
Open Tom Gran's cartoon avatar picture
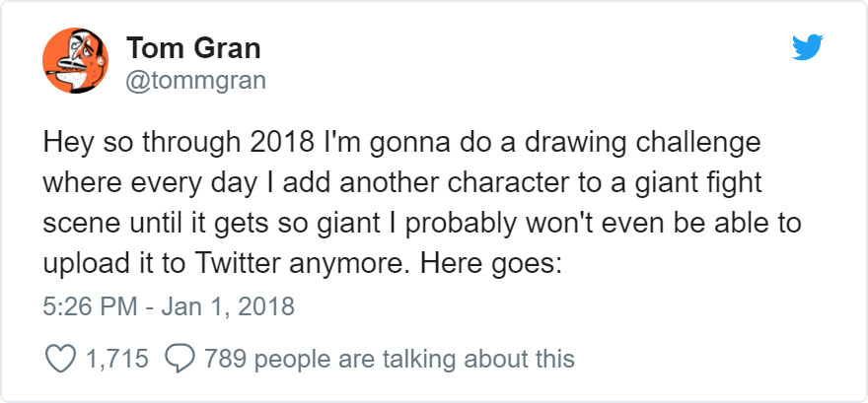point(75,60)
